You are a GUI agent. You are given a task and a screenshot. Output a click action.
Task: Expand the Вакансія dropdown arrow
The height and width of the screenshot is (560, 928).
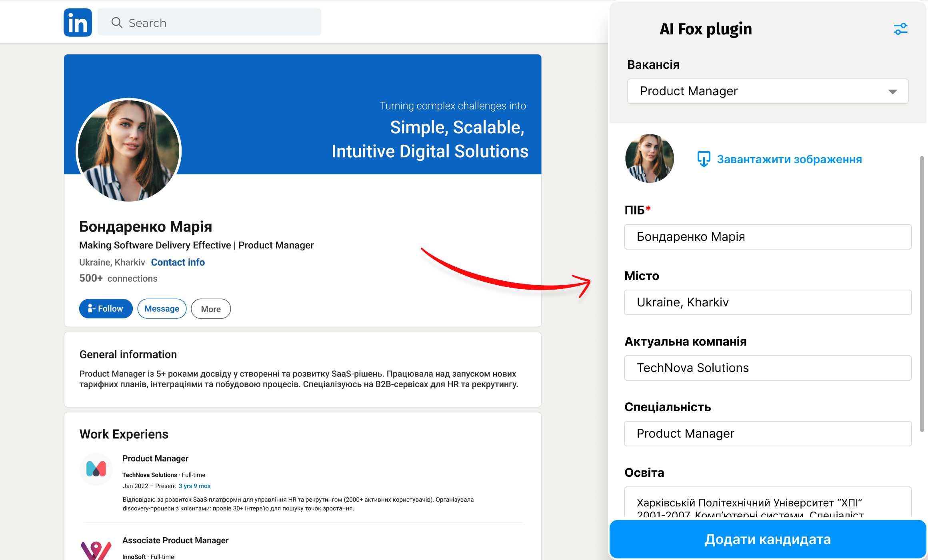tap(892, 92)
